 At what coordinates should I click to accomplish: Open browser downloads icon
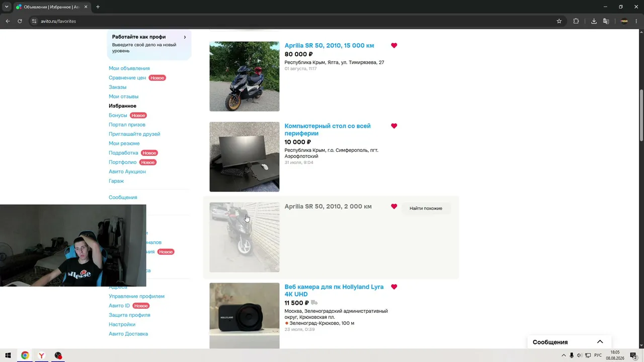(x=594, y=21)
